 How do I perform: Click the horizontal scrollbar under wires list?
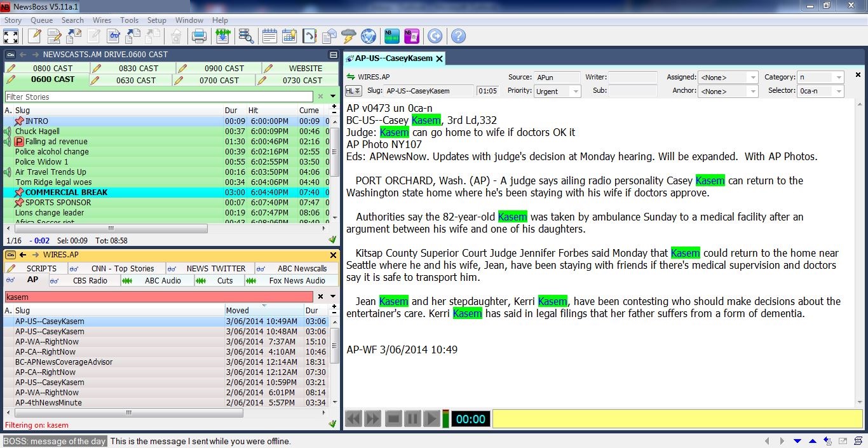[x=129, y=412]
